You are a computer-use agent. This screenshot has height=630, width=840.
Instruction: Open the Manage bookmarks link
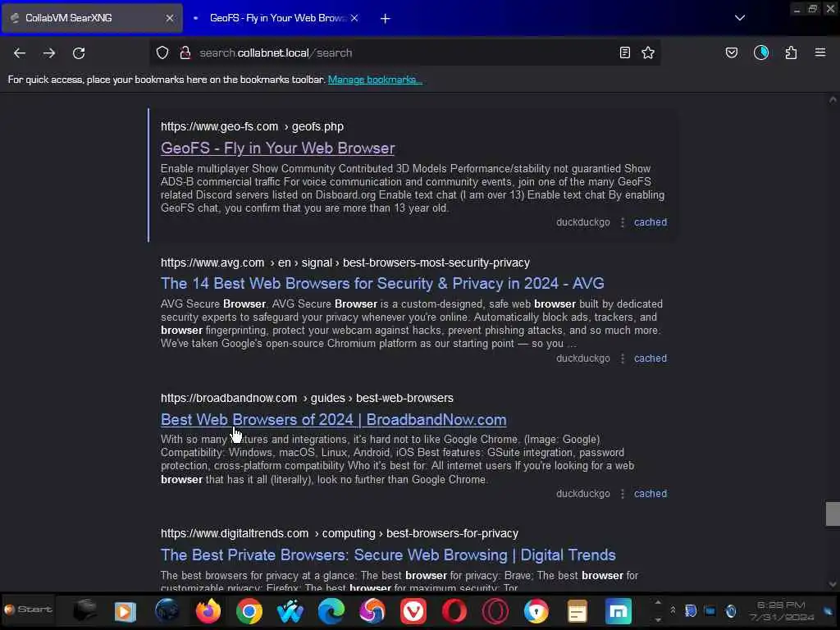coord(375,80)
